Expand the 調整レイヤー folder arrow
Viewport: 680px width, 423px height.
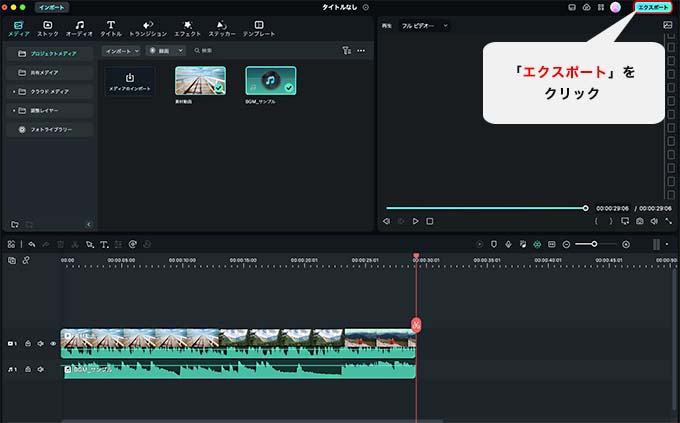pos(14,111)
